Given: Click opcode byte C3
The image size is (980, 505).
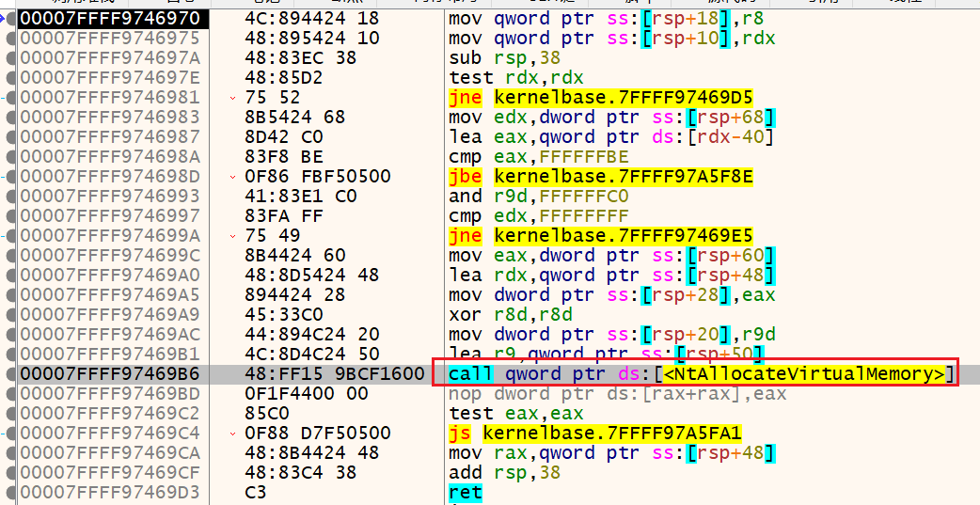Looking at the screenshot, I should tap(256, 493).
